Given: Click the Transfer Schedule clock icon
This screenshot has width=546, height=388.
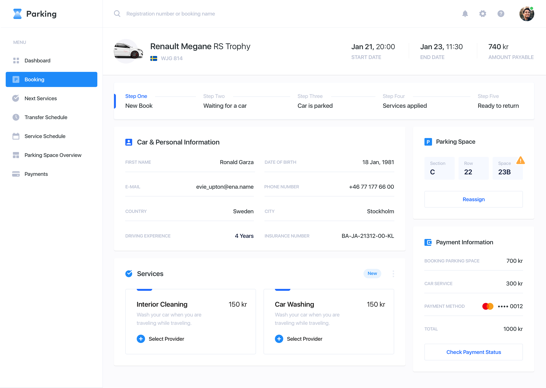Looking at the screenshot, I should tap(16, 117).
